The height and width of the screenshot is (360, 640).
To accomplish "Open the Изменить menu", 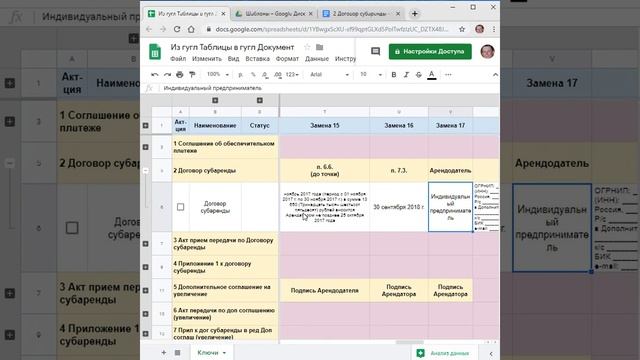I will (207, 59).
